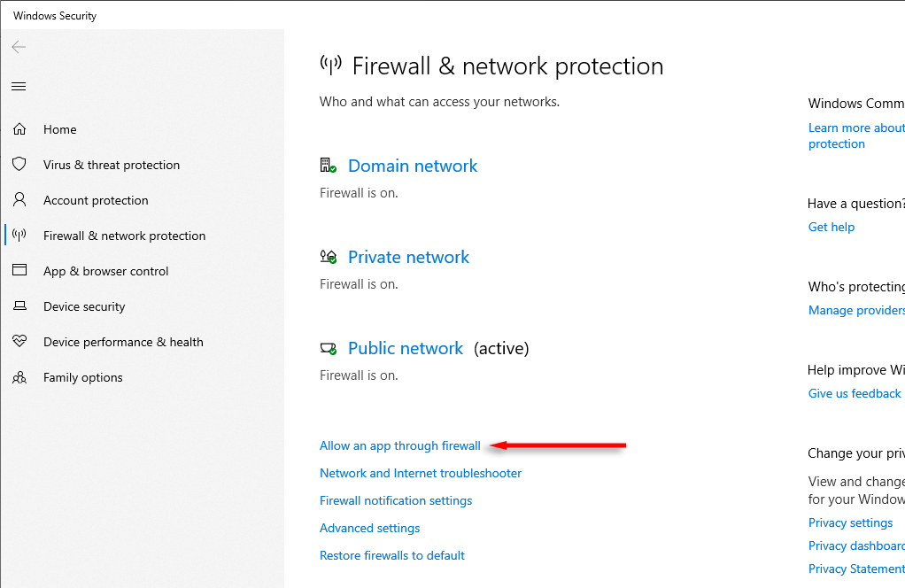Open Device security from sidebar

pyautogui.click(x=84, y=306)
